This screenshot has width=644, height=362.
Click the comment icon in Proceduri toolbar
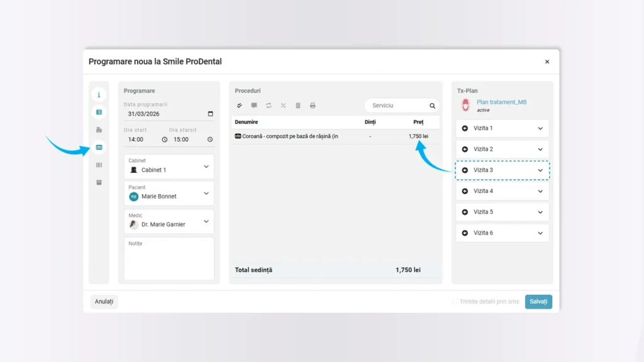(254, 106)
